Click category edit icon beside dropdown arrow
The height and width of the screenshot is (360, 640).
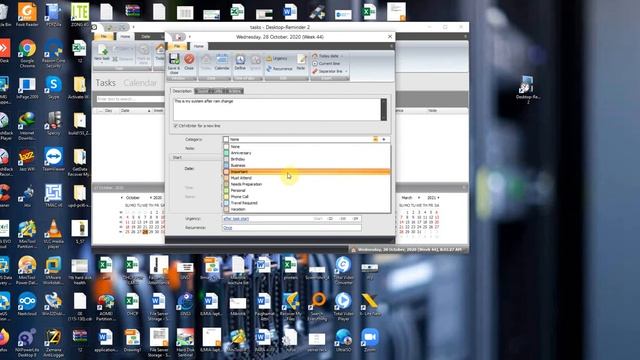tap(375, 139)
